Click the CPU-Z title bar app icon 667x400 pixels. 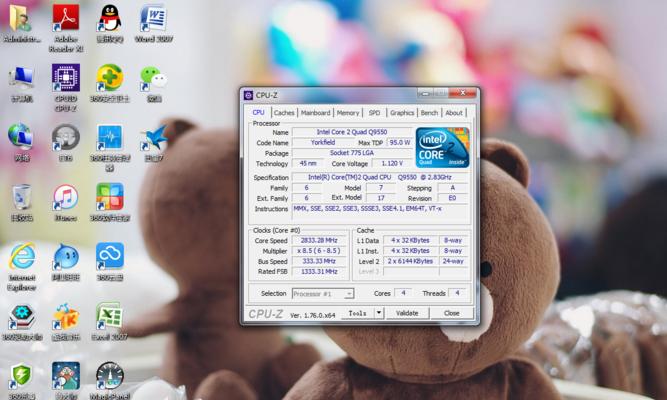(x=248, y=95)
